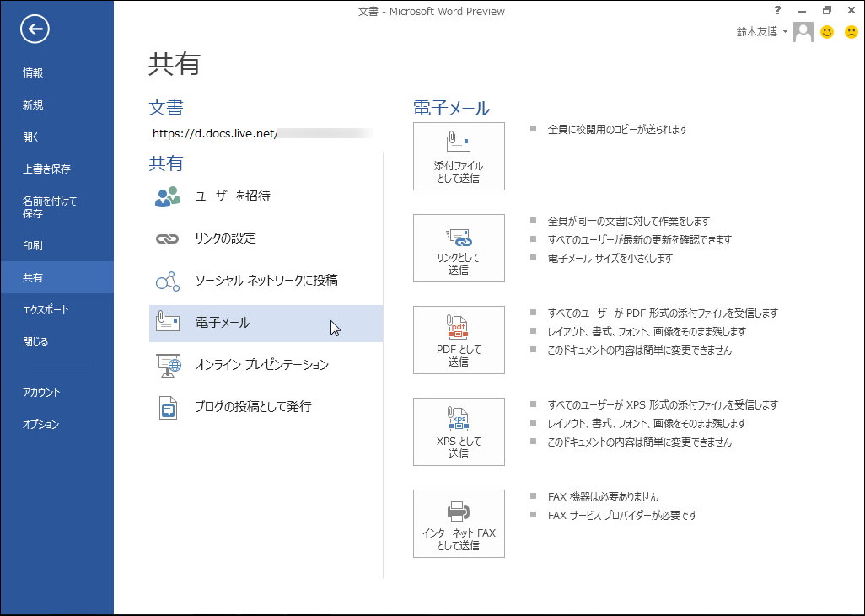
Task: Click the オンライン プレゼンテーション icon
Action: [169, 365]
